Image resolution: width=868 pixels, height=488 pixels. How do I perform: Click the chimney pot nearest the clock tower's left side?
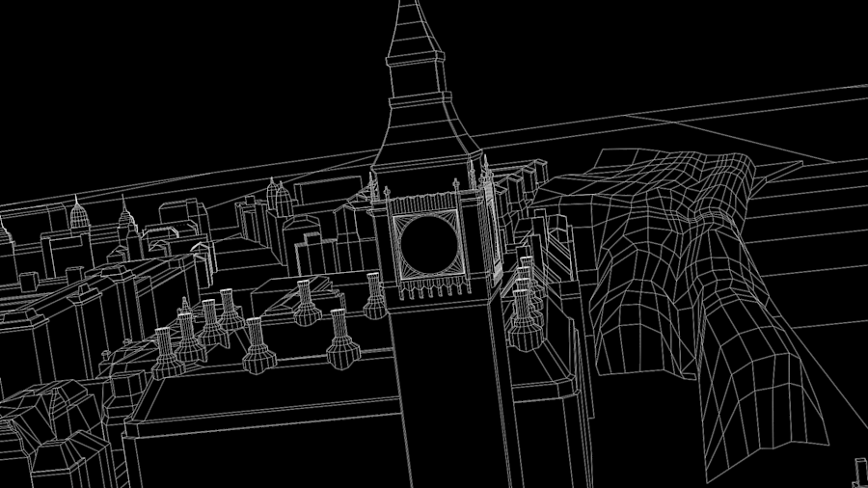coord(375,296)
